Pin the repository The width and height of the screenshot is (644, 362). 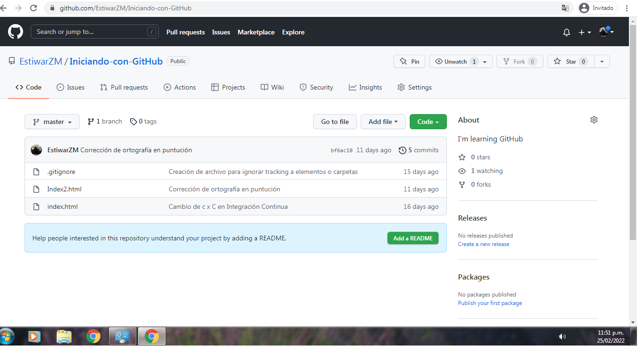point(409,61)
